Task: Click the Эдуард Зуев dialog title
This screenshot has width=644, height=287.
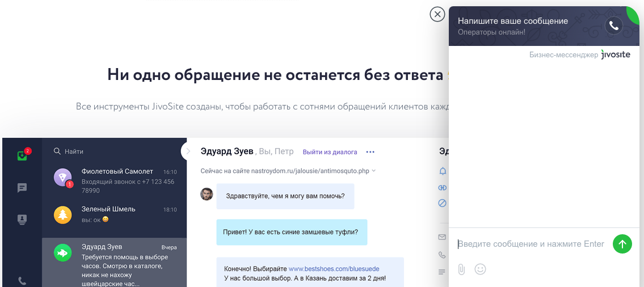Action: pos(227,151)
